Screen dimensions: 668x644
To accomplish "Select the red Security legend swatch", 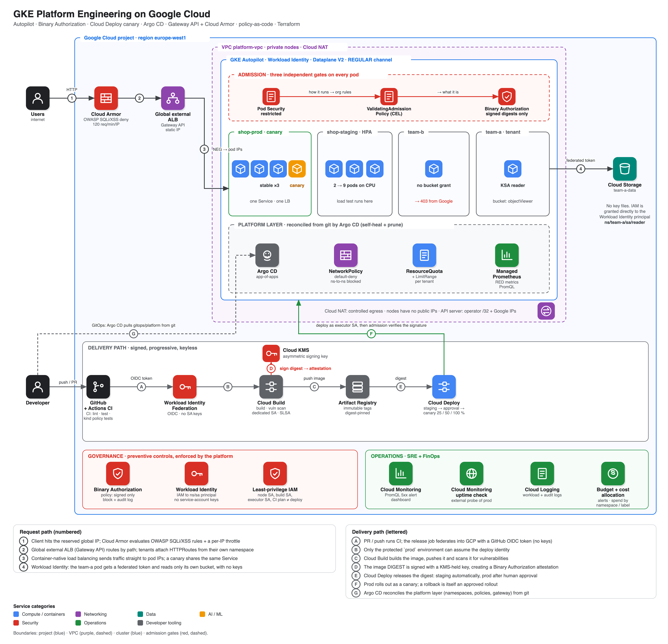I will pyautogui.click(x=16, y=623).
